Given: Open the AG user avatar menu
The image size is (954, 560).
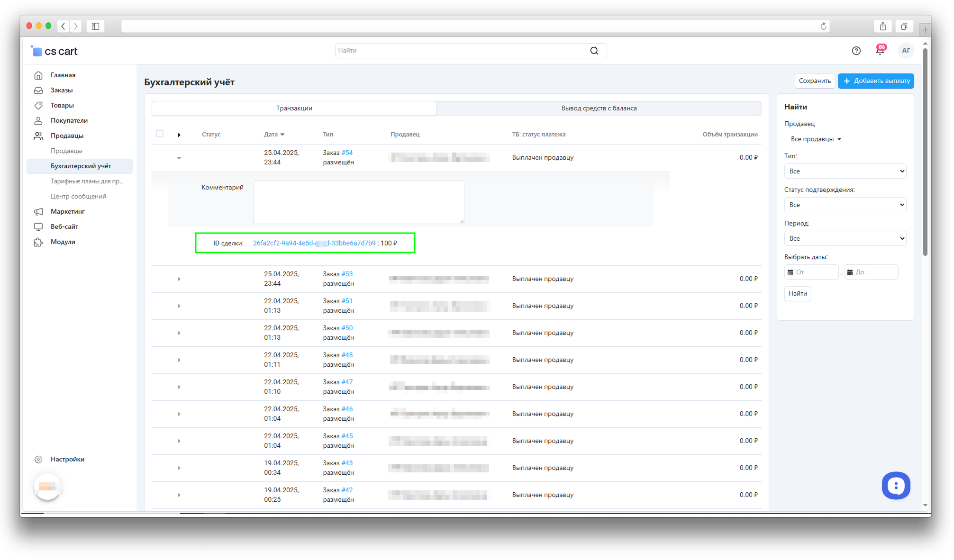Looking at the screenshot, I should coord(906,51).
